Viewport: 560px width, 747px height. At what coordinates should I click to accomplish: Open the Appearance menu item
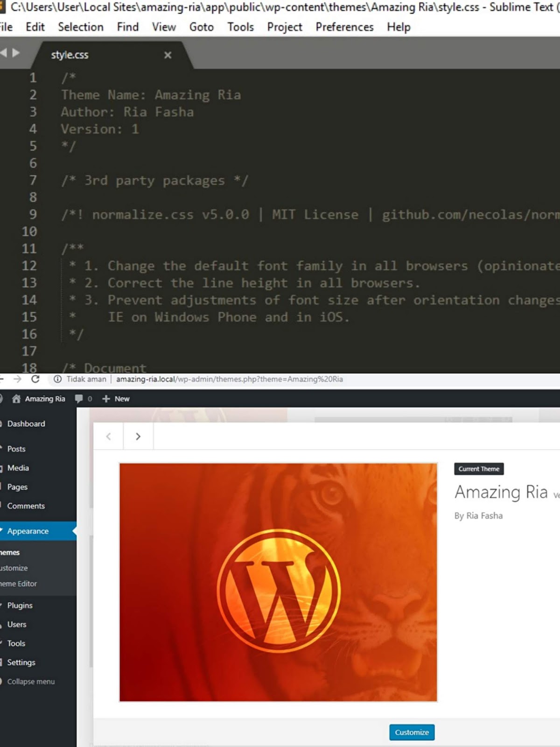coord(38,531)
